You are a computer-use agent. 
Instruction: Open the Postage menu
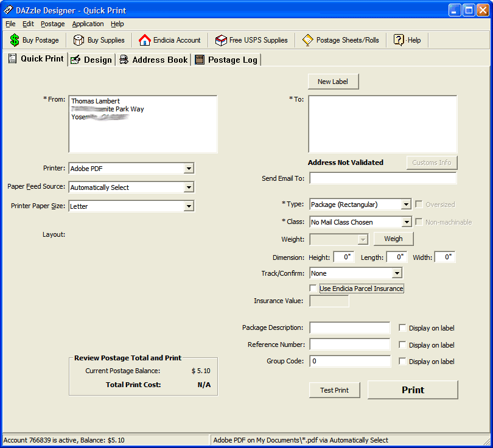[x=52, y=24]
